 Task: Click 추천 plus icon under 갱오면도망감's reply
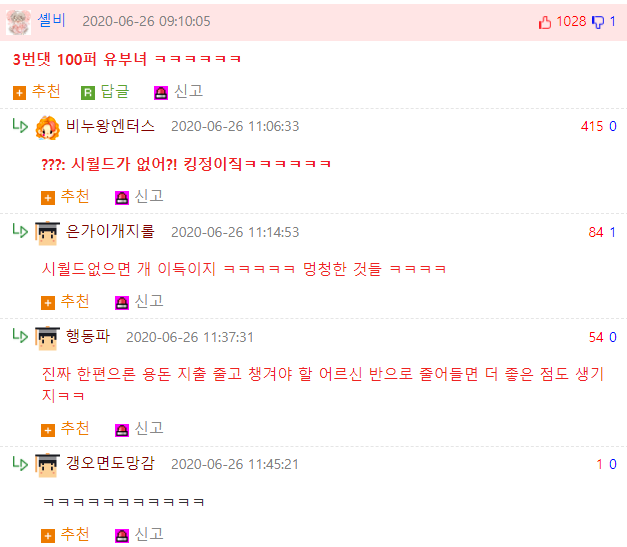[48, 536]
